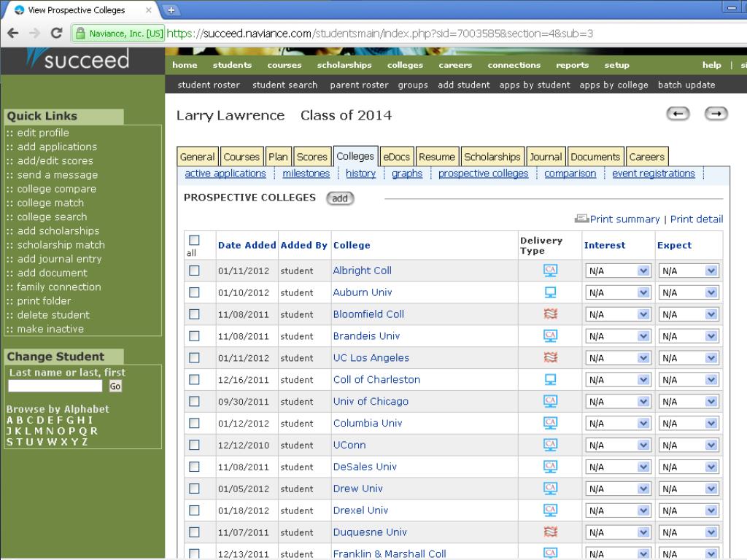The image size is (747, 560).
Task: Sort table by Date Added header
Action: click(247, 245)
